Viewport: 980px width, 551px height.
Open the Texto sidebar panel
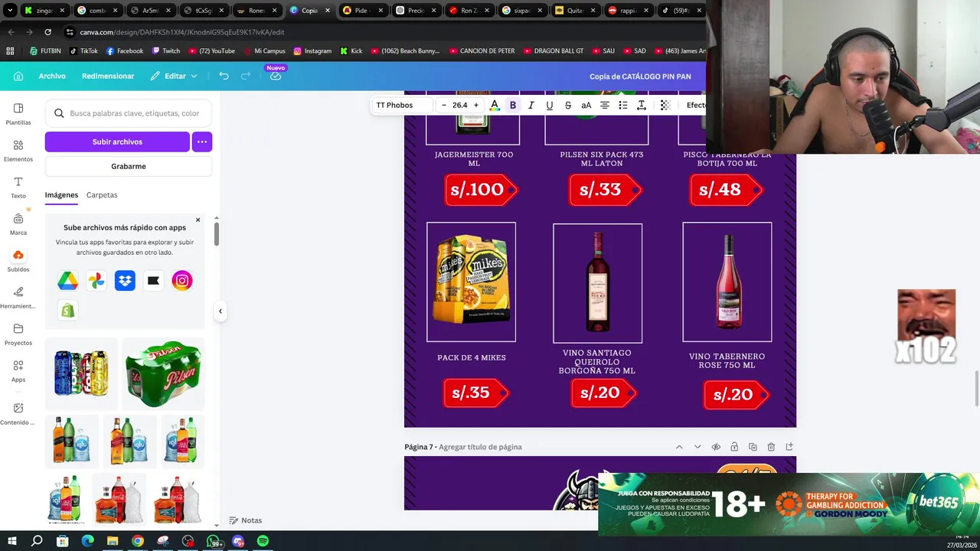(18, 187)
